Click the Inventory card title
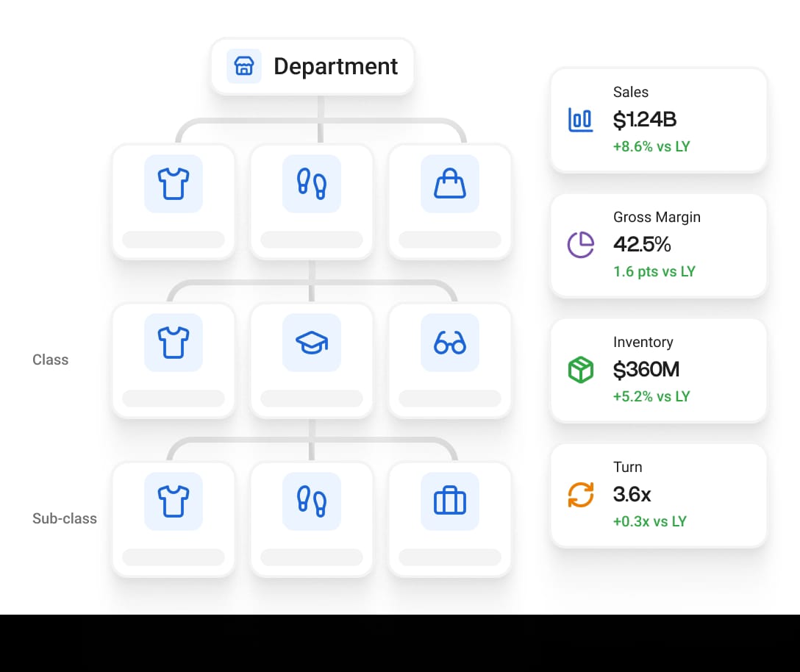The width and height of the screenshot is (800, 672). tap(643, 342)
